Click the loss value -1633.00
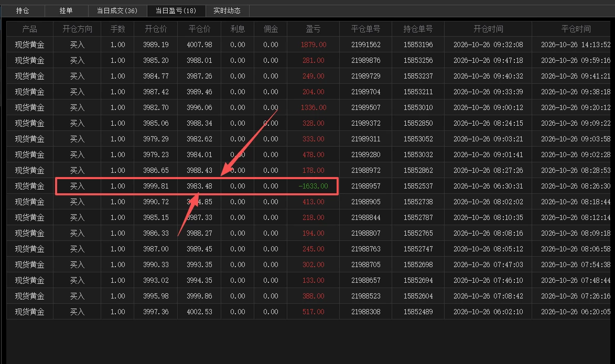The width and height of the screenshot is (615, 364). 313,186
